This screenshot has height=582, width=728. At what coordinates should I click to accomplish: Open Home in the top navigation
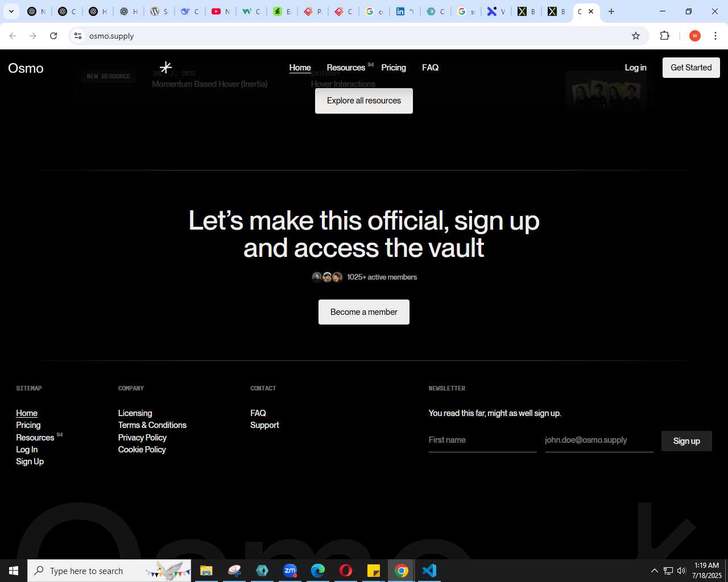point(300,68)
